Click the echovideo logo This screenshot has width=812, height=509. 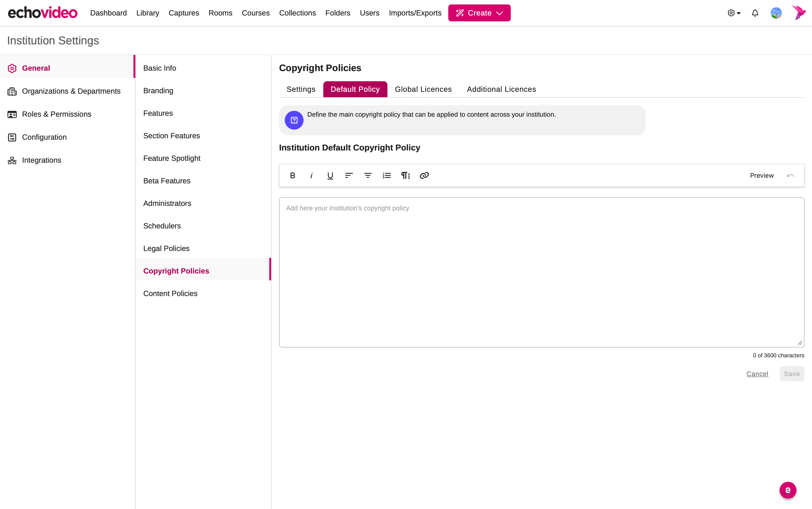tap(43, 13)
